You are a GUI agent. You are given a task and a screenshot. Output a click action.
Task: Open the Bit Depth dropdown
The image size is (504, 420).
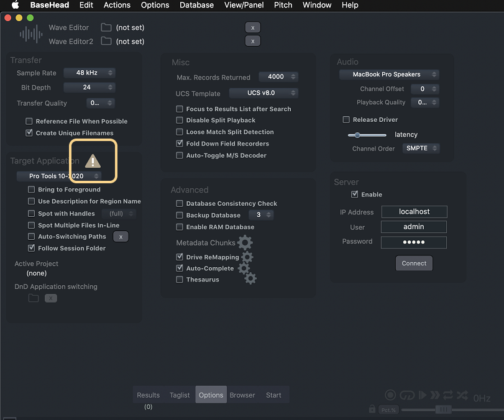coord(89,87)
